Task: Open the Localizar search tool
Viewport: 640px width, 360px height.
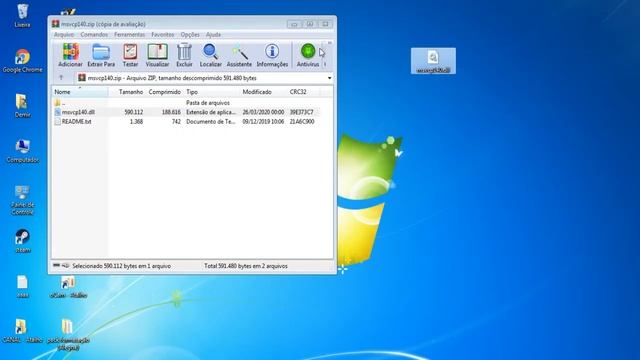Action: tap(211, 55)
